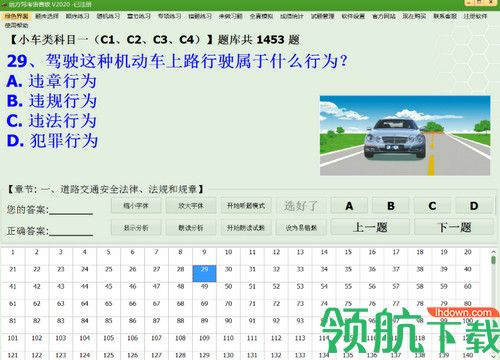This screenshot has width=500, height=360.
Task: Jump to question 101 in grid
Action: pyautogui.click(x=13, y=342)
